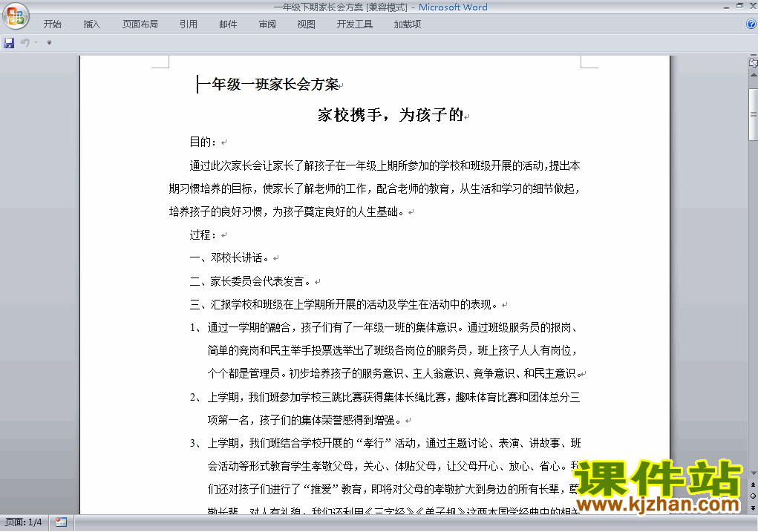The width and height of the screenshot is (758, 532).
Task: Open Word Help question mark icon
Action: coord(752,24)
